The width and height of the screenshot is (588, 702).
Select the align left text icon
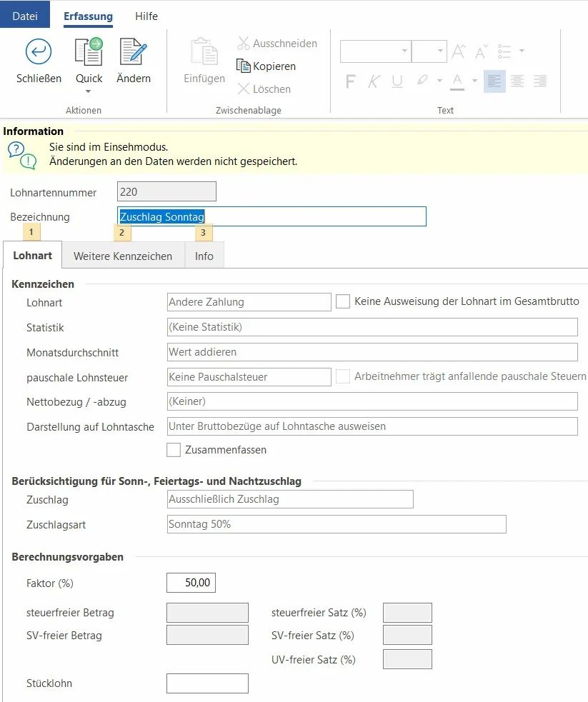click(x=494, y=81)
